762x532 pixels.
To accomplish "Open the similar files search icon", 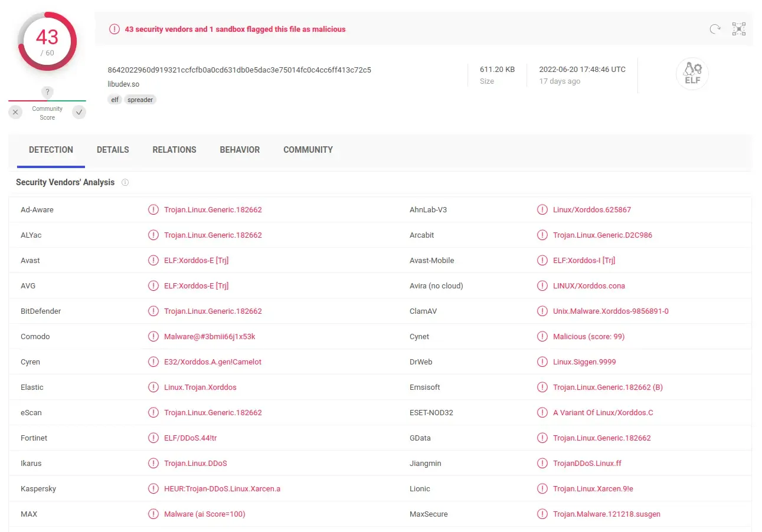I will 738,28.
